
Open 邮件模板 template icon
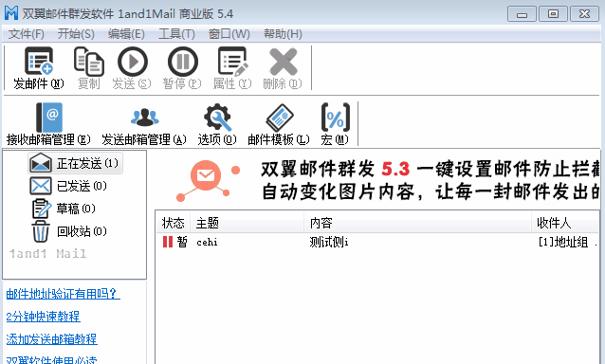280,118
